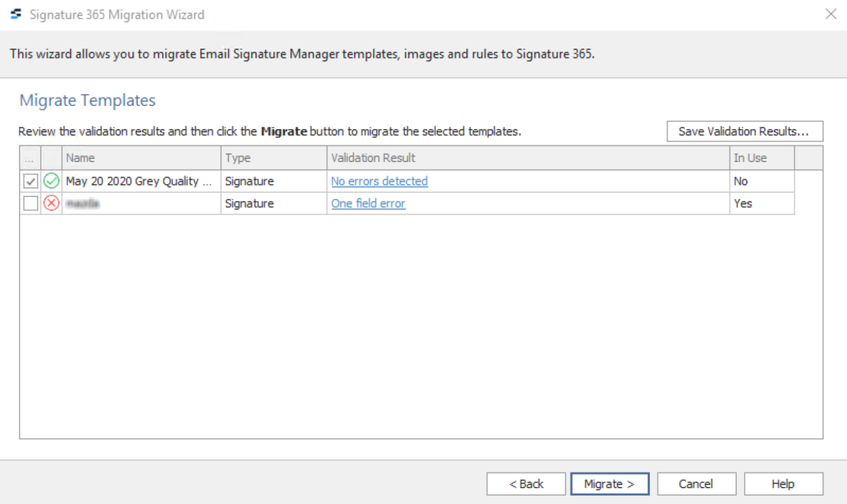847x504 pixels.
Task: Select the blurred template name cell
Action: [x=141, y=203]
